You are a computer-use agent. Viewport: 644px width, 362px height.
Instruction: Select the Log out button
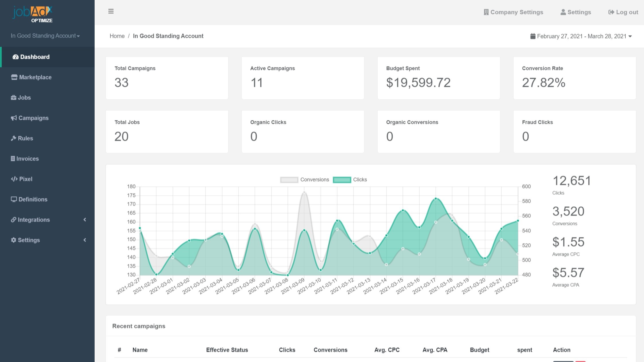pos(624,11)
